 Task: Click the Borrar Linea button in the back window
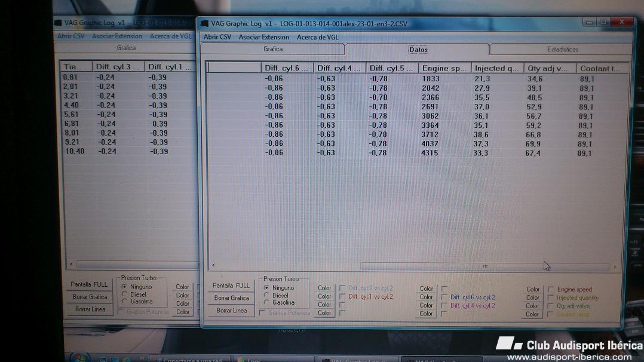click(x=90, y=309)
